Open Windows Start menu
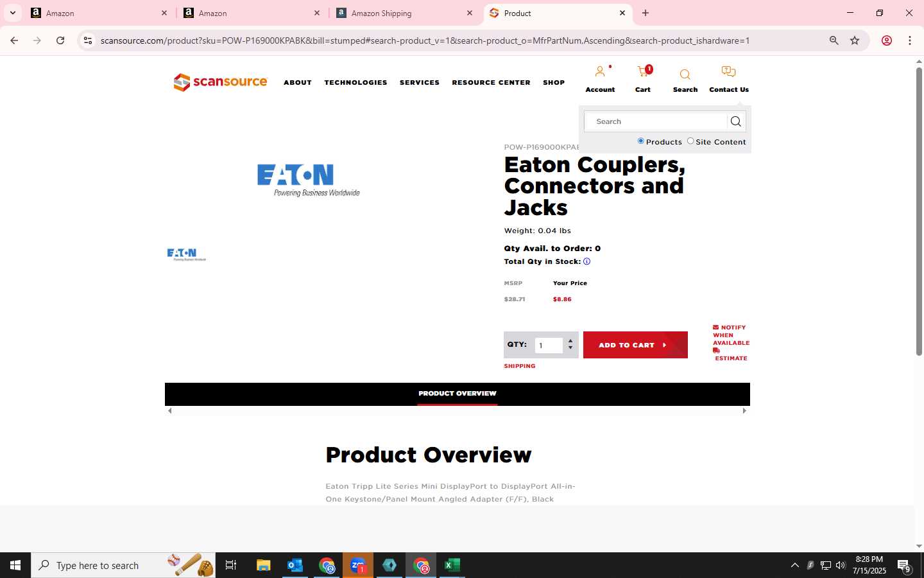 coord(15,565)
